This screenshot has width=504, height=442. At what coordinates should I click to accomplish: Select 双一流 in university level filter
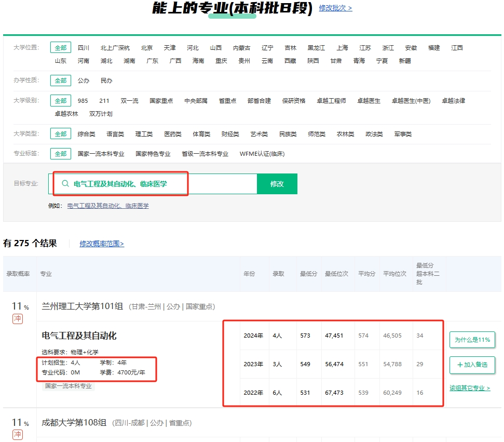coord(129,101)
